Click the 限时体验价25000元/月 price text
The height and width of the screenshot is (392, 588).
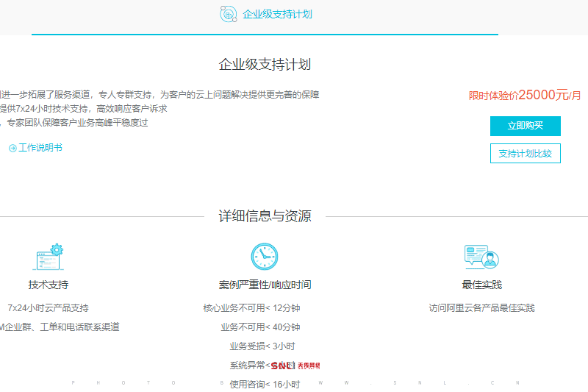(x=525, y=96)
